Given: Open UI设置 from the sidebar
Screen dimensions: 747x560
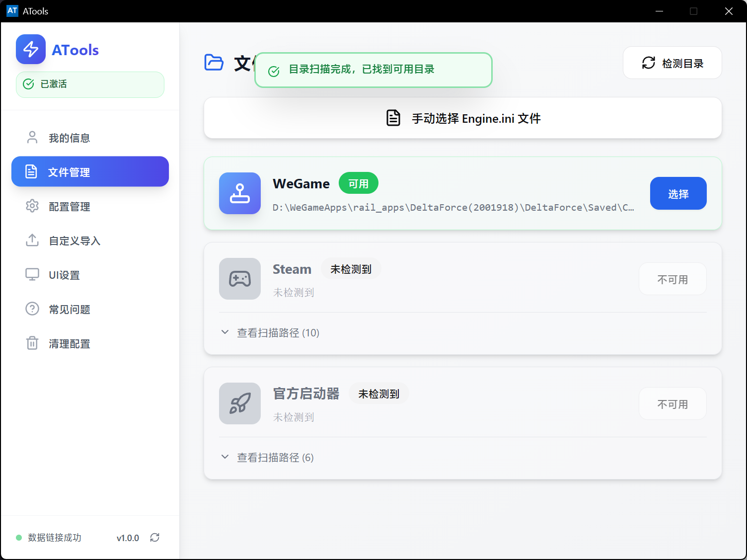Looking at the screenshot, I should tap(64, 275).
